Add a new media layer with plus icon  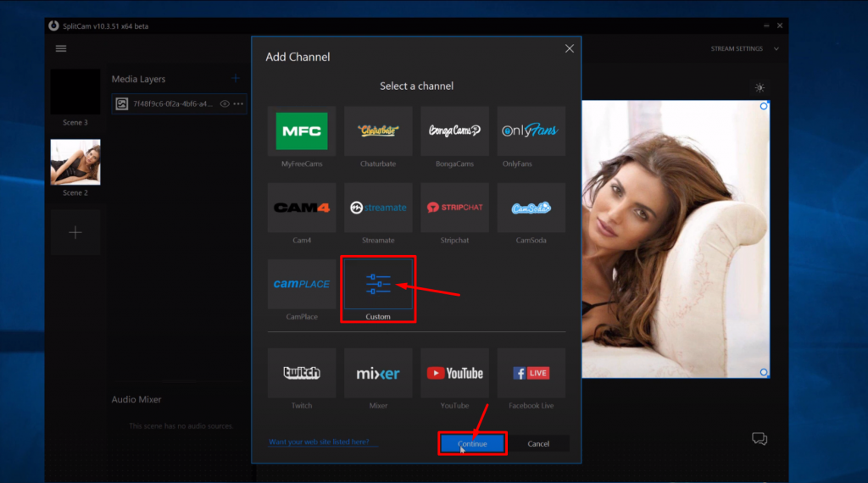(x=236, y=79)
